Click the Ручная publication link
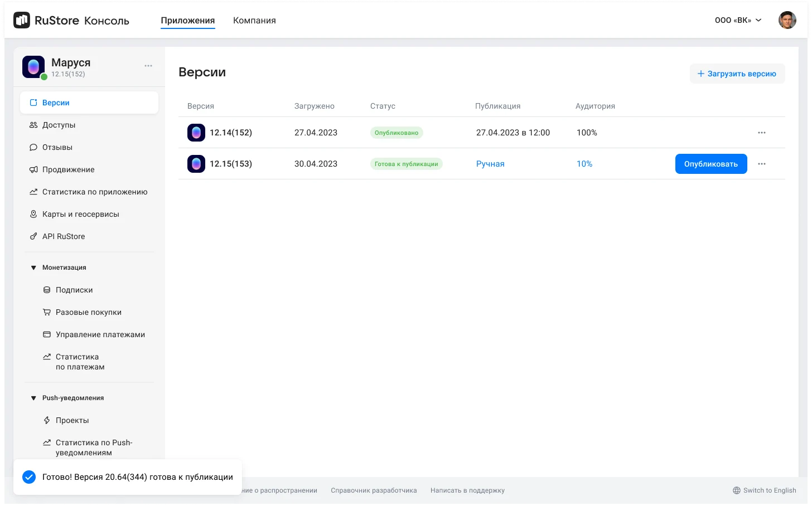 (490, 164)
